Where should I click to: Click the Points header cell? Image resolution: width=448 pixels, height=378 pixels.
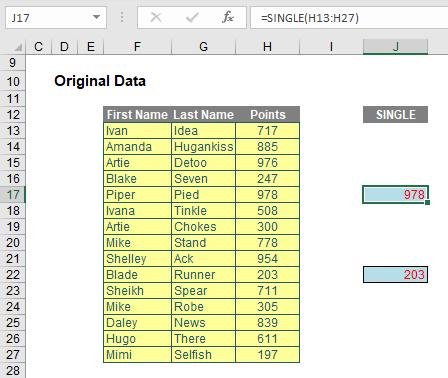(268, 115)
